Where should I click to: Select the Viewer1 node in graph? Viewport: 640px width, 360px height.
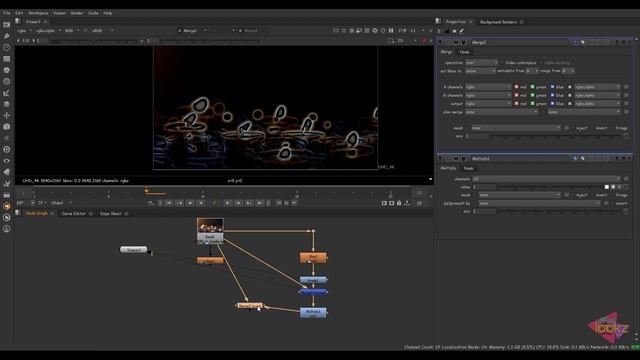(x=133, y=249)
